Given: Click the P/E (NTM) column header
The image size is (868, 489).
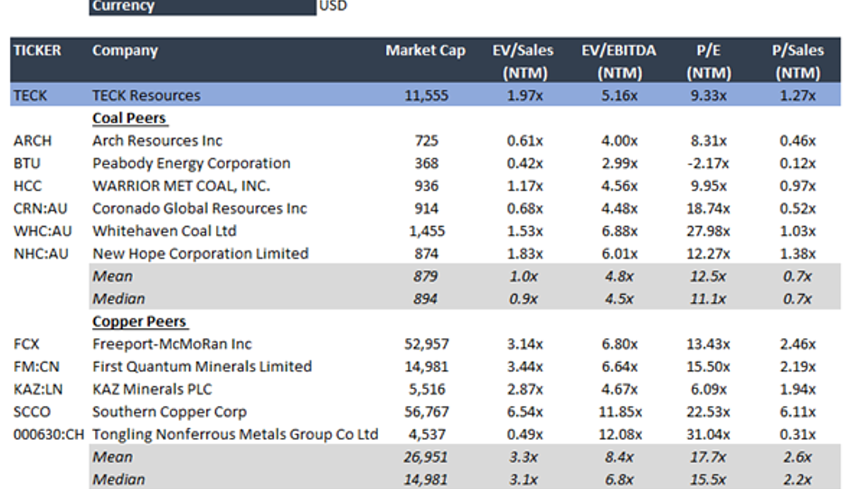Looking at the screenshot, I should coord(707,62).
